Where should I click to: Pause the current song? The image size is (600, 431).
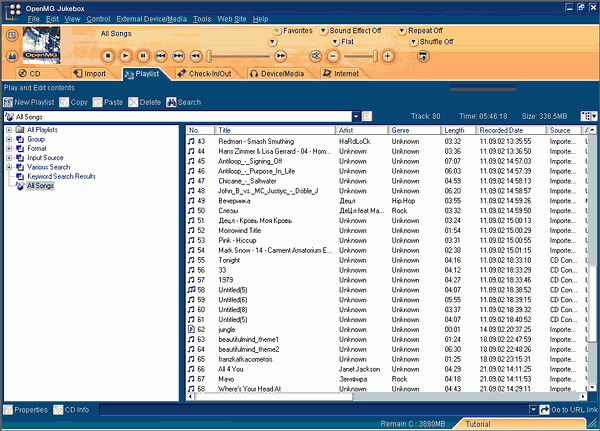[143, 56]
